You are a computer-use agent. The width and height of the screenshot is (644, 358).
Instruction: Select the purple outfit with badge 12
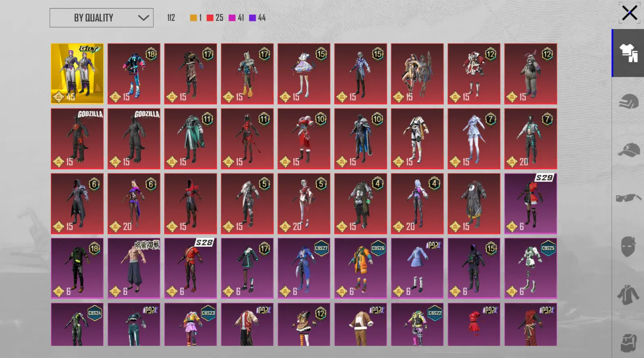[x=304, y=325]
